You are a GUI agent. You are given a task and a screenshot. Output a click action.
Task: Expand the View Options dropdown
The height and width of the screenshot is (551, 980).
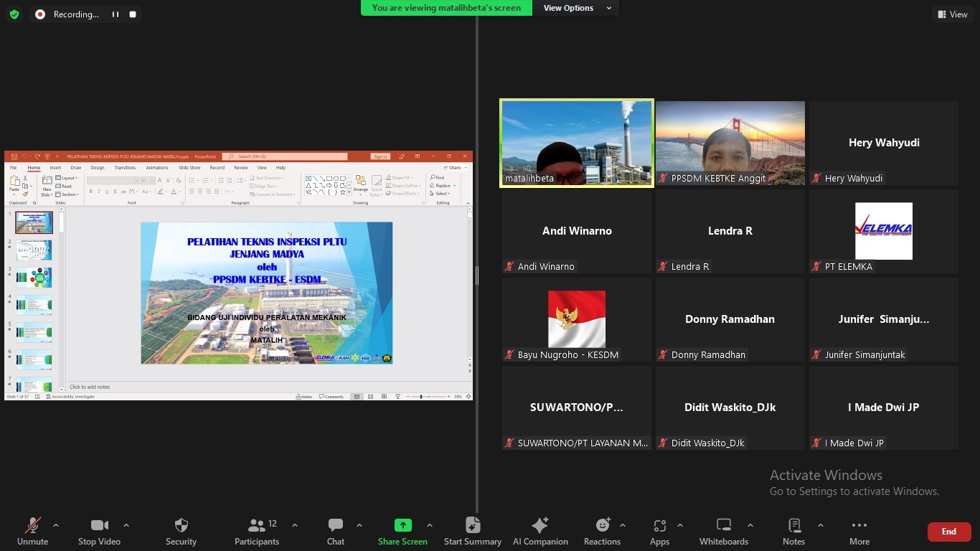577,8
